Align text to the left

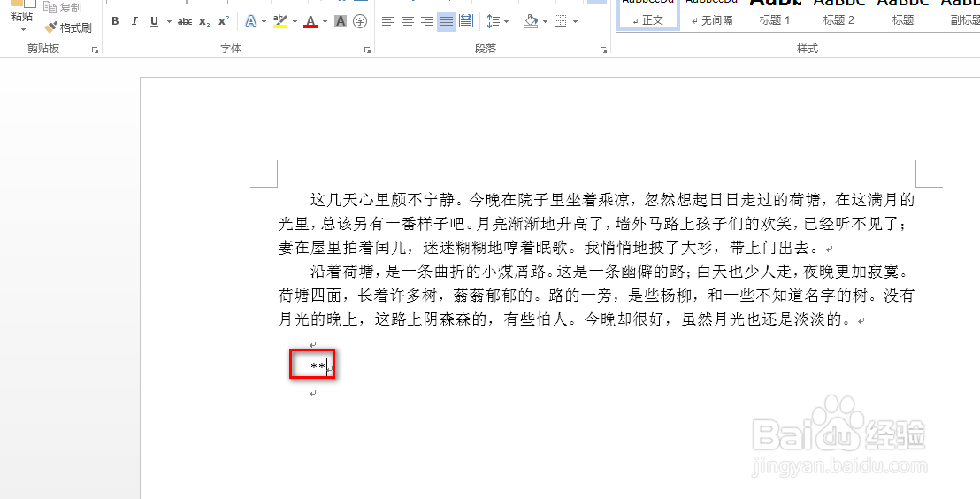coord(388,22)
